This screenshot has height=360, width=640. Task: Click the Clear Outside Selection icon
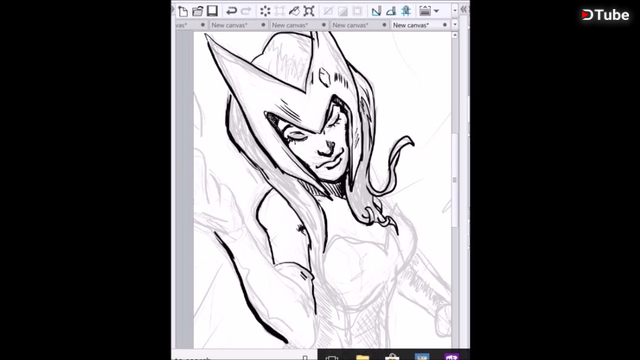(280, 11)
